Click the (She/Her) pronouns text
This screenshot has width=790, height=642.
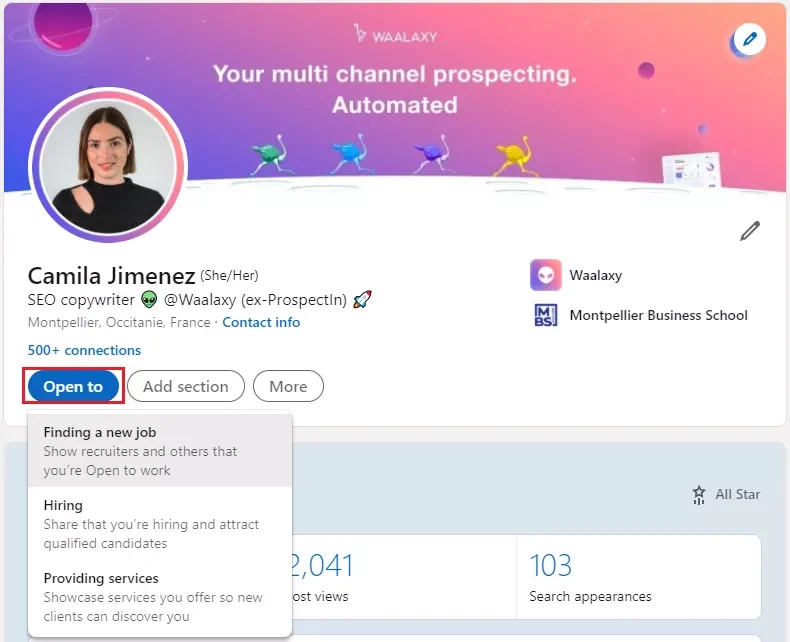[229, 276]
